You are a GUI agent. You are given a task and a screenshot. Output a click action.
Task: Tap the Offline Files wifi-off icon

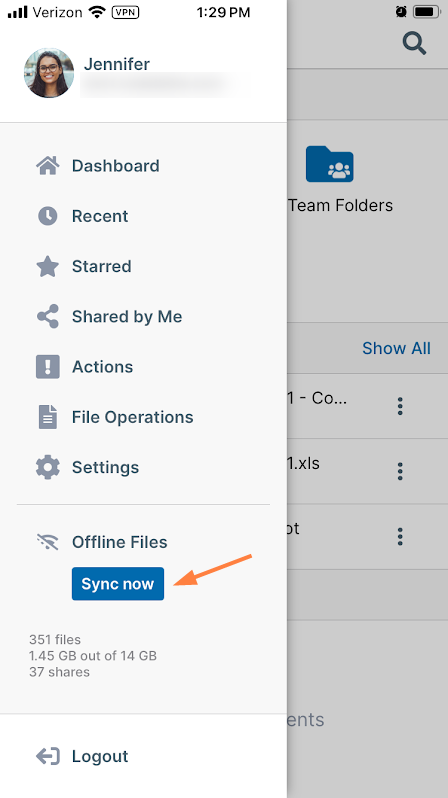click(x=48, y=543)
